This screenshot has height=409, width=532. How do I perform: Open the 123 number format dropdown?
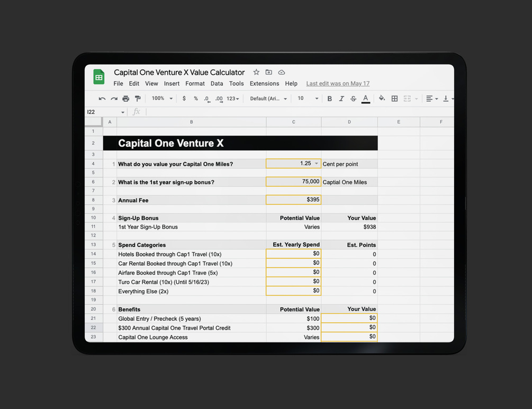point(233,99)
